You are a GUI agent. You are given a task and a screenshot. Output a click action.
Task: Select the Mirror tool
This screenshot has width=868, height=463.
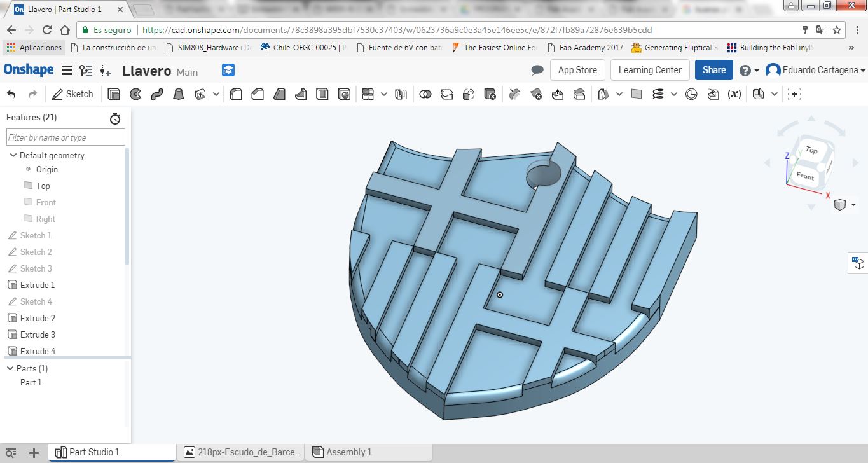pyautogui.click(x=401, y=94)
